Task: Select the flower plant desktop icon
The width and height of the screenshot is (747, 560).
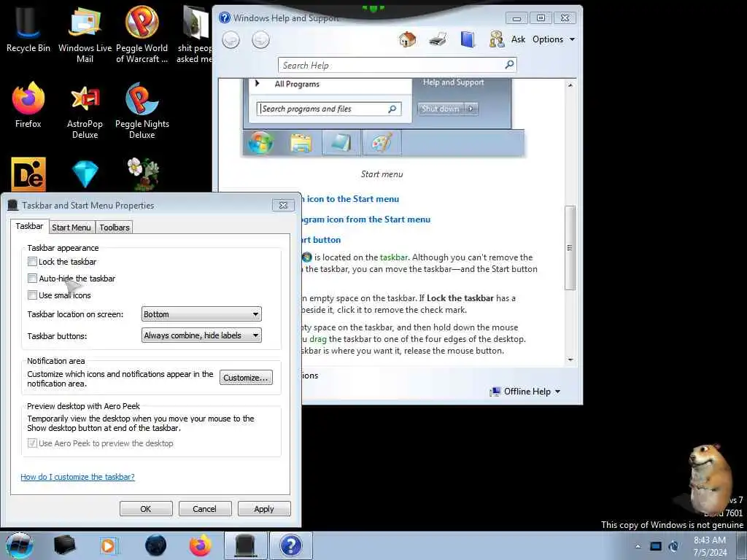Action: (143, 174)
